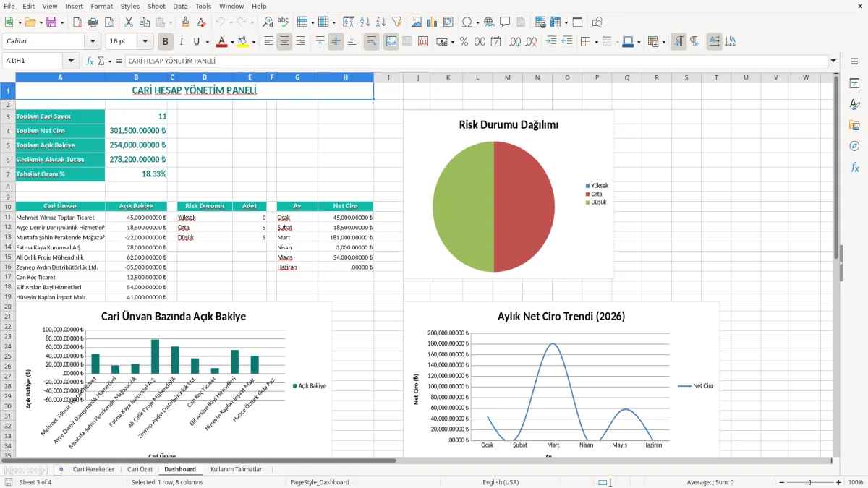Click the Save document icon
This screenshot has height=488, width=868.
(x=51, y=22)
